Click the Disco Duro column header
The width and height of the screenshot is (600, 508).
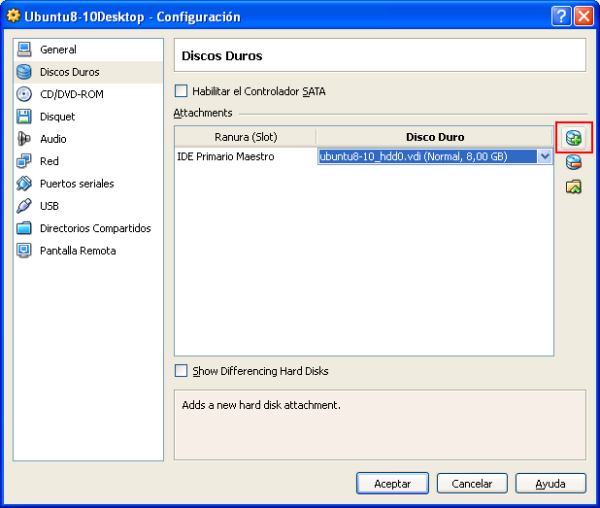coord(434,137)
